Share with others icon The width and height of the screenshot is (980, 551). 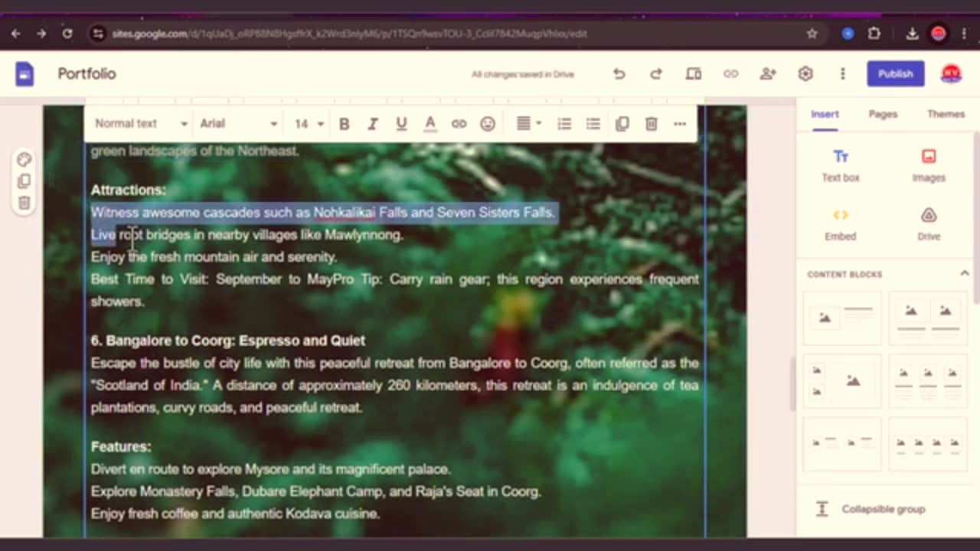point(768,74)
